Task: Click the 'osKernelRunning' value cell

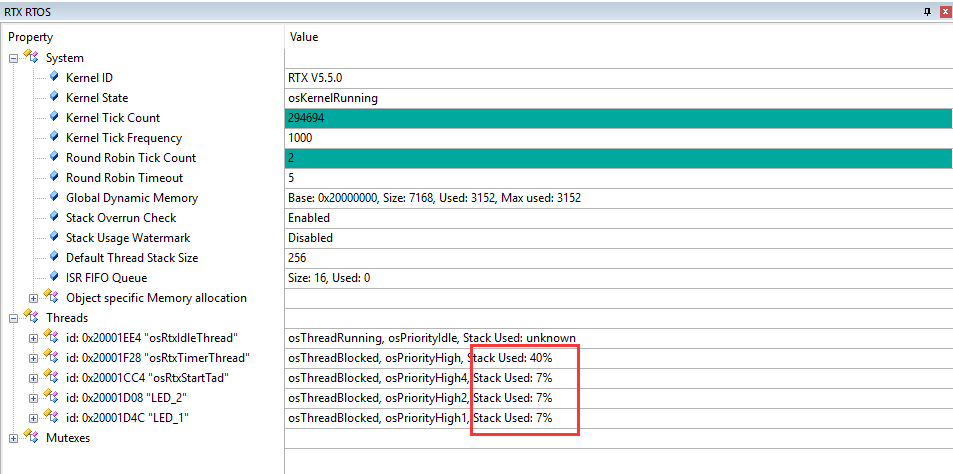Action: click(x=618, y=98)
